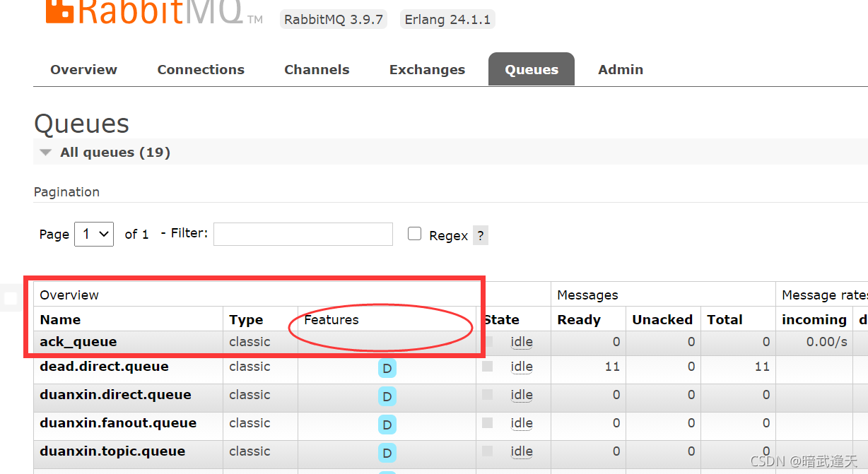The image size is (868, 474).
Task: Click the RabbitMQ 3.9.7 version badge
Action: coord(334,19)
